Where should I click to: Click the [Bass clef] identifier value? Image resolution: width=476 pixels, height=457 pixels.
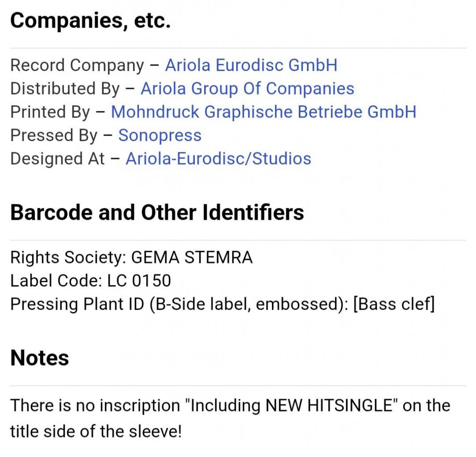393,304
